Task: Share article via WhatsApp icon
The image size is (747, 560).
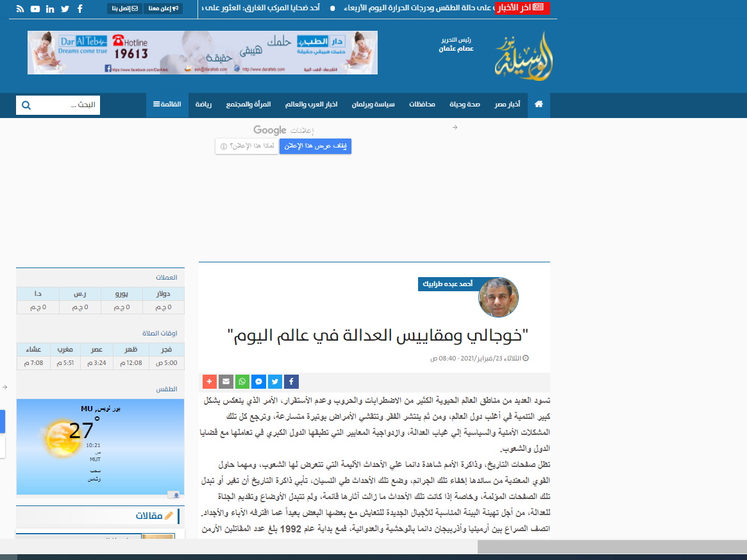Action: point(242,381)
